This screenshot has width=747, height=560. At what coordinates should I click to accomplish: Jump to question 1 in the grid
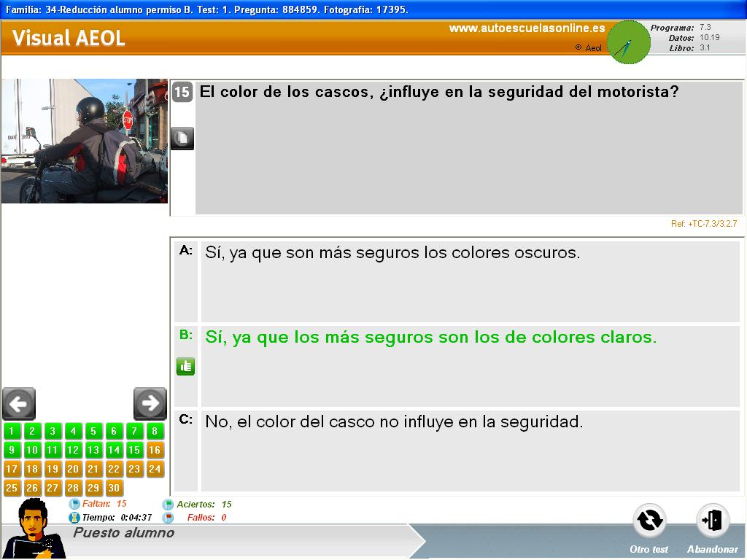[12, 431]
